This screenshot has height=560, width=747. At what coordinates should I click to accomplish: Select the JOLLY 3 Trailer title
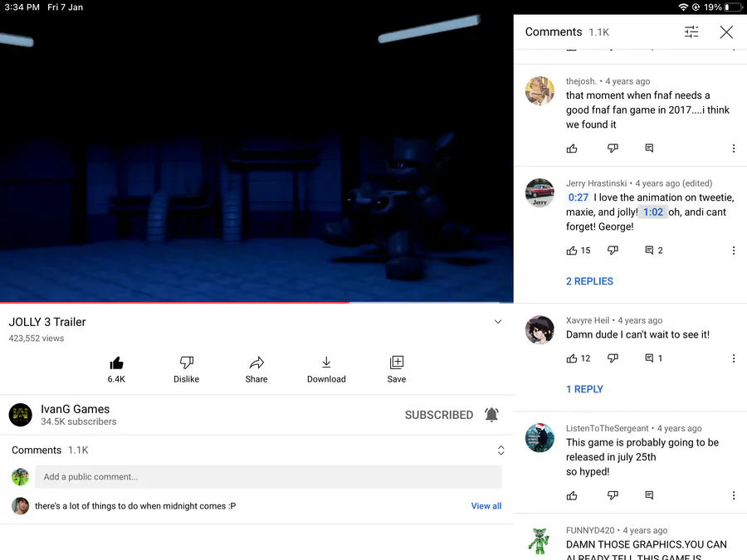click(x=47, y=322)
